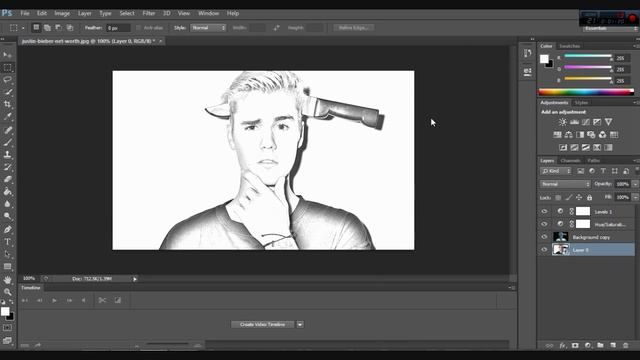Image resolution: width=640 pixels, height=360 pixels.
Task: Select the Lasso tool
Action: [7, 80]
